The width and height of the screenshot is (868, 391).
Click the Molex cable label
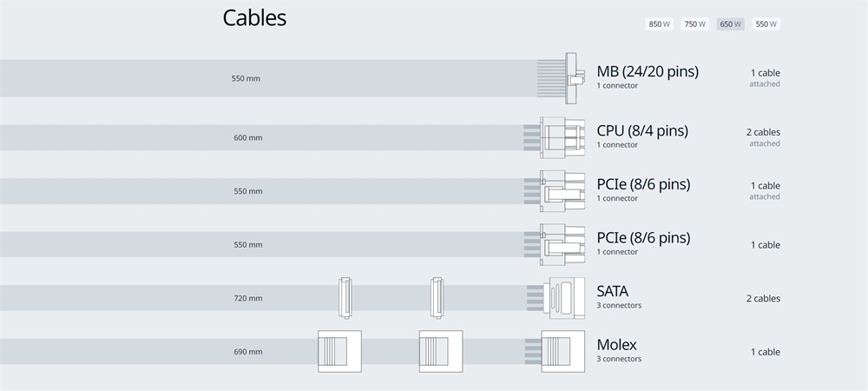[x=616, y=344]
